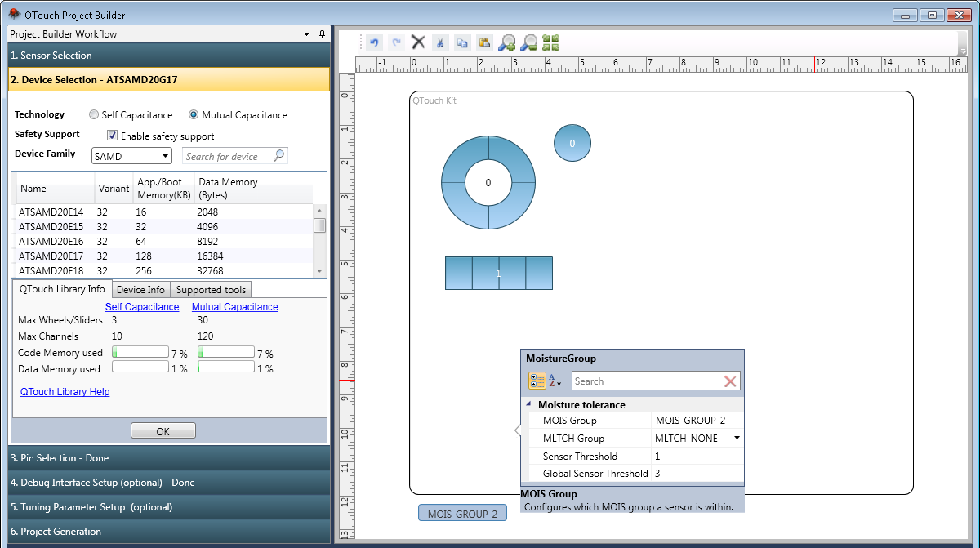Image resolution: width=980 pixels, height=548 pixels.
Task: Undo the last canvas action
Action: coord(374,42)
